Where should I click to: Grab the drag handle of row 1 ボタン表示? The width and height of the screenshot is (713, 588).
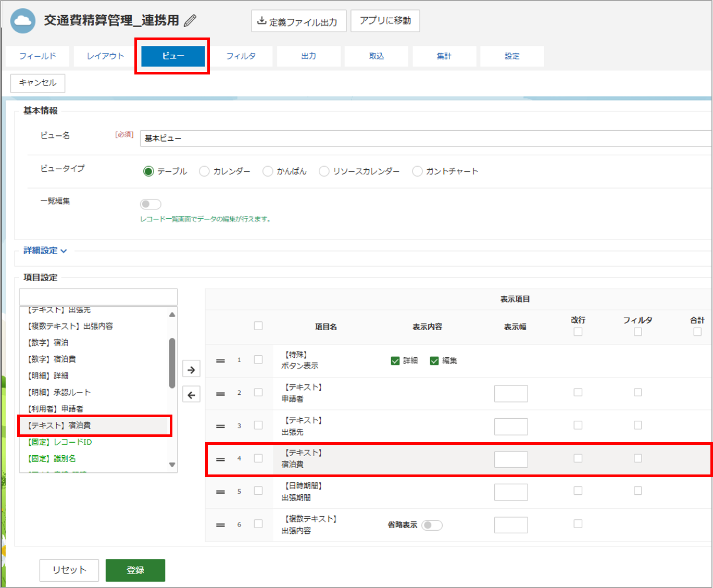(x=220, y=361)
